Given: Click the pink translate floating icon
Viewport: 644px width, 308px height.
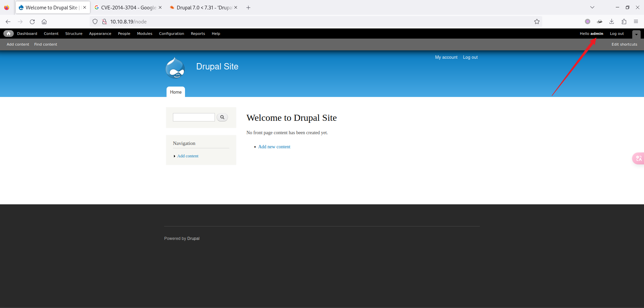Looking at the screenshot, I should (638, 158).
